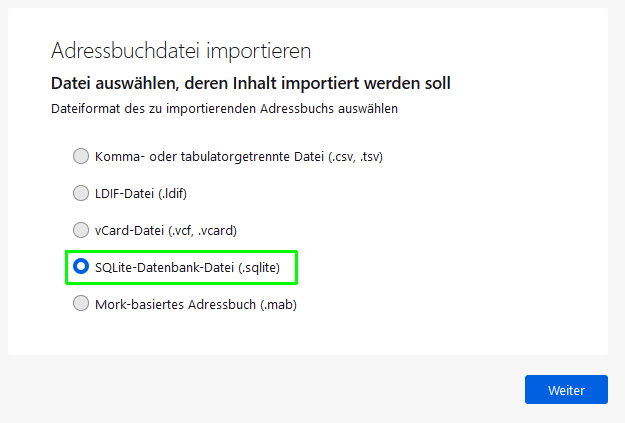Image resolution: width=625 pixels, height=423 pixels.
Task: Click the "Dateiformat des zu importierenden Adressbuchs" description
Action: tap(224, 108)
